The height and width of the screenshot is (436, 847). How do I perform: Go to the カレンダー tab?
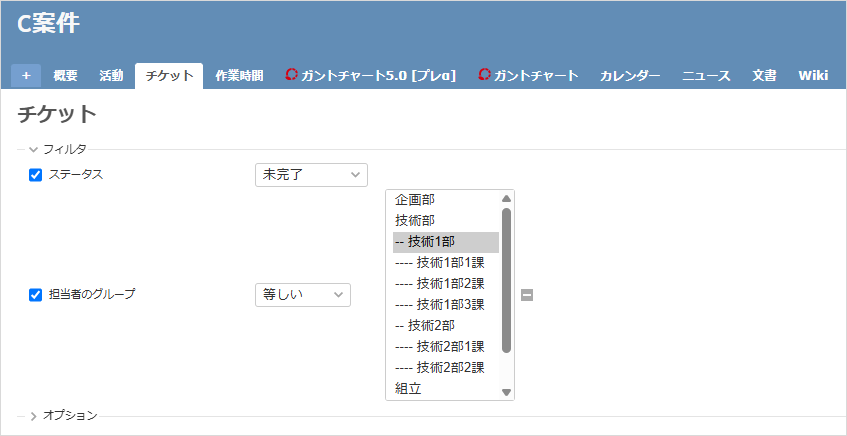pyautogui.click(x=630, y=76)
